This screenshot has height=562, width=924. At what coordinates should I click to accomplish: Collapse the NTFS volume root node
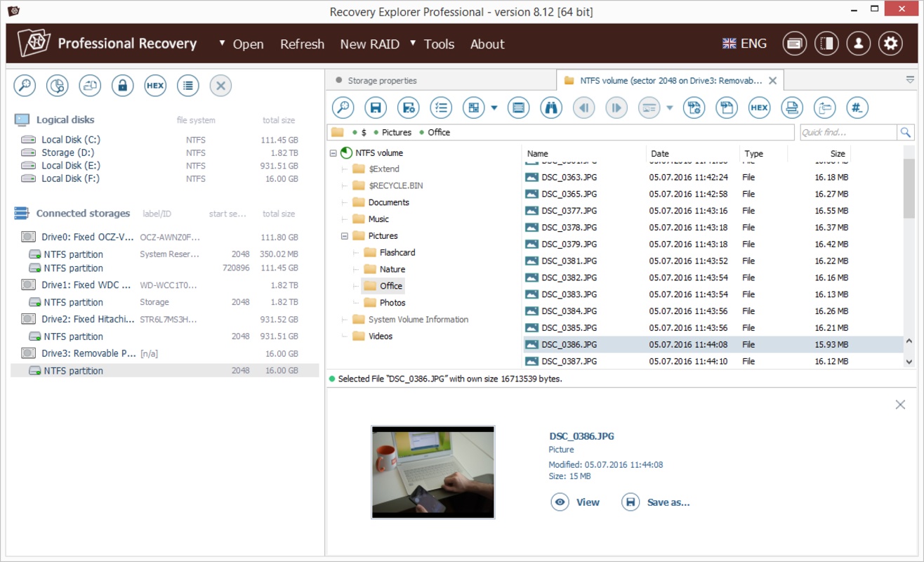point(334,153)
